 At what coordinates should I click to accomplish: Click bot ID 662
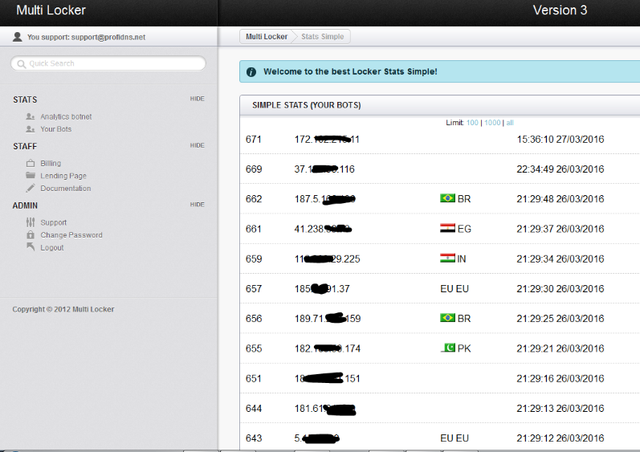click(x=253, y=199)
